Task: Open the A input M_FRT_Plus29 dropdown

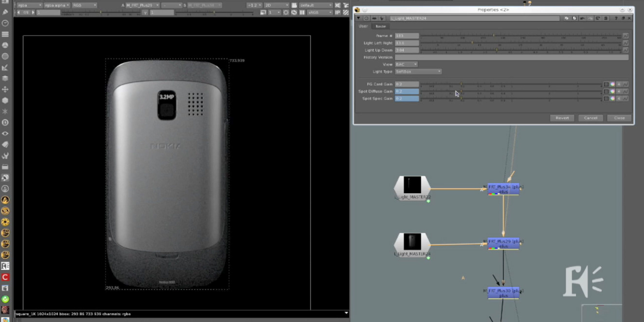Action: pyautogui.click(x=143, y=5)
